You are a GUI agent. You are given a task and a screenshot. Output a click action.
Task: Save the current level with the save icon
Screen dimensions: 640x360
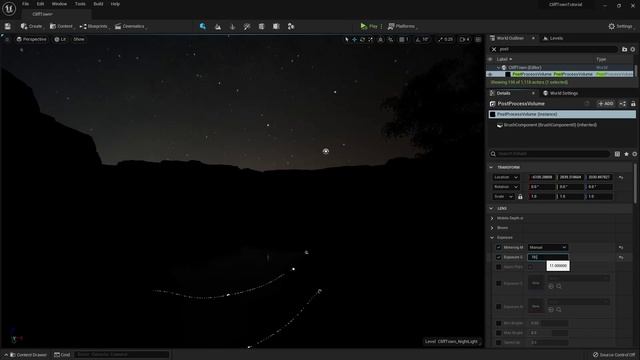[8, 27]
